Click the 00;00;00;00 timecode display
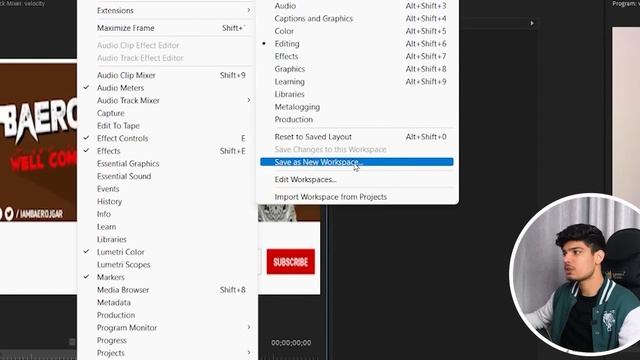The image size is (640, 360). pyautogui.click(x=291, y=343)
